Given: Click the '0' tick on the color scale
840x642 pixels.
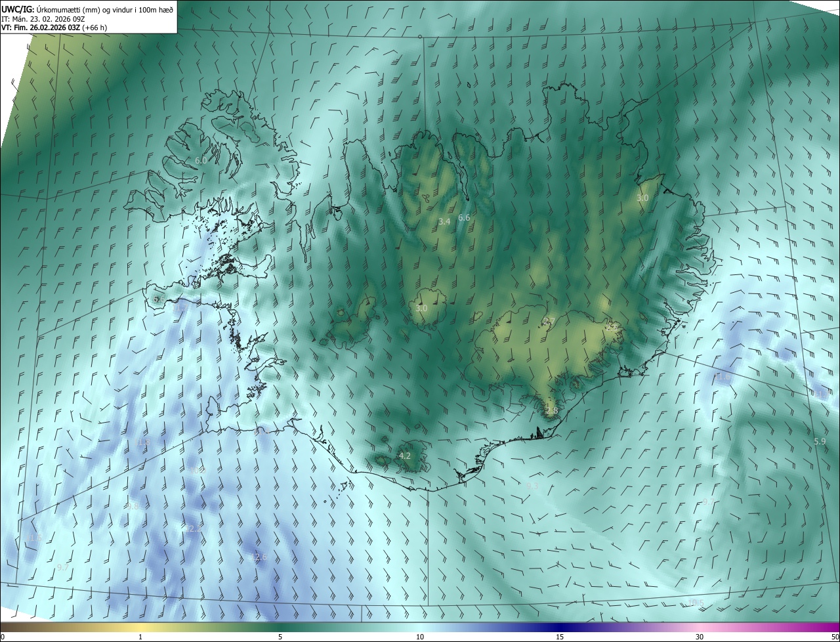Looking at the screenshot, I should 2,637.
